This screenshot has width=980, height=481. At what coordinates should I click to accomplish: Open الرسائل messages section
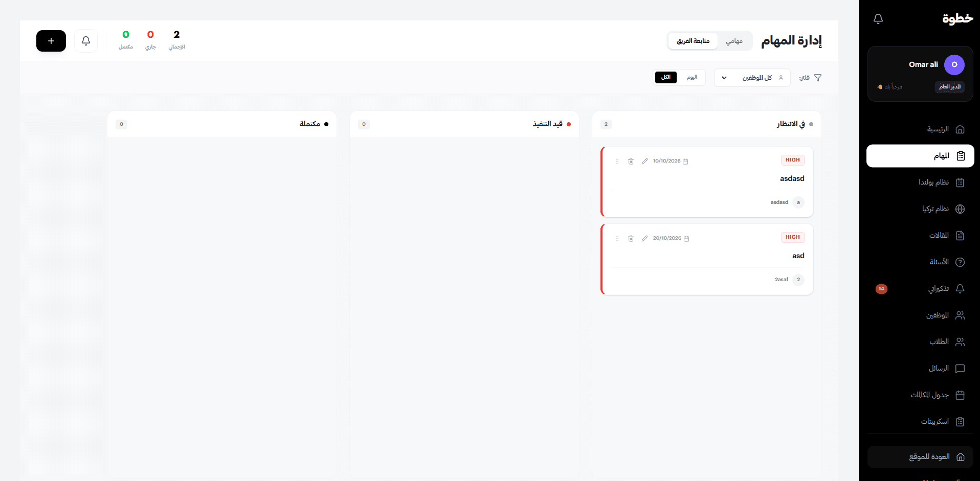940,368
